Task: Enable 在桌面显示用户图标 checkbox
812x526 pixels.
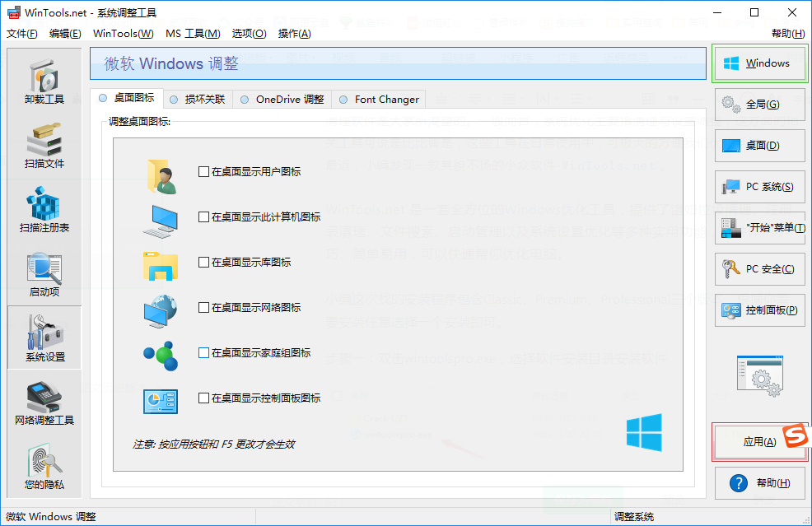Action: (203, 172)
